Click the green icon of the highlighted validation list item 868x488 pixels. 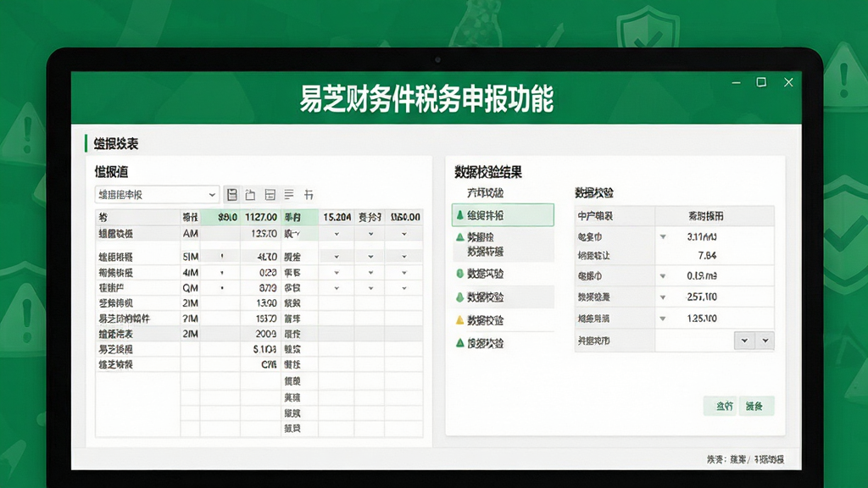tap(459, 215)
